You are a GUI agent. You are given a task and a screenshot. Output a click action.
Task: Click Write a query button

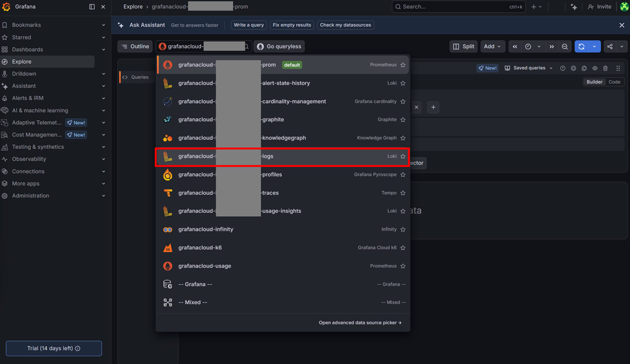click(x=248, y=25)
